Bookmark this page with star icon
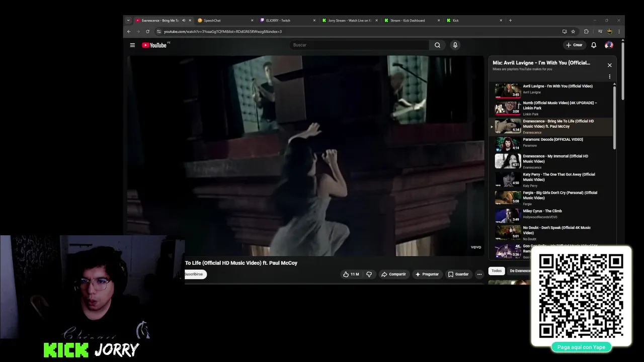 pos(573,31)
